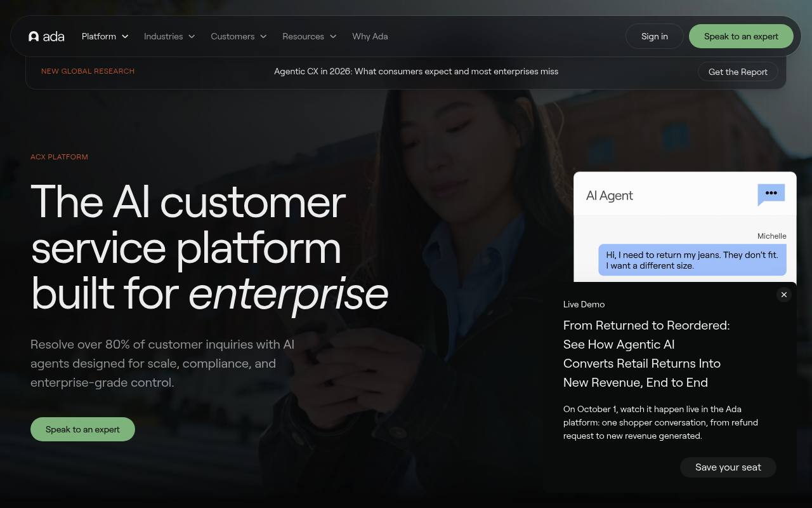Viewport: 812px width, 508px height.
Task: Open the Agentic CX in 2026 announcement text
Action: coord(416,71)
